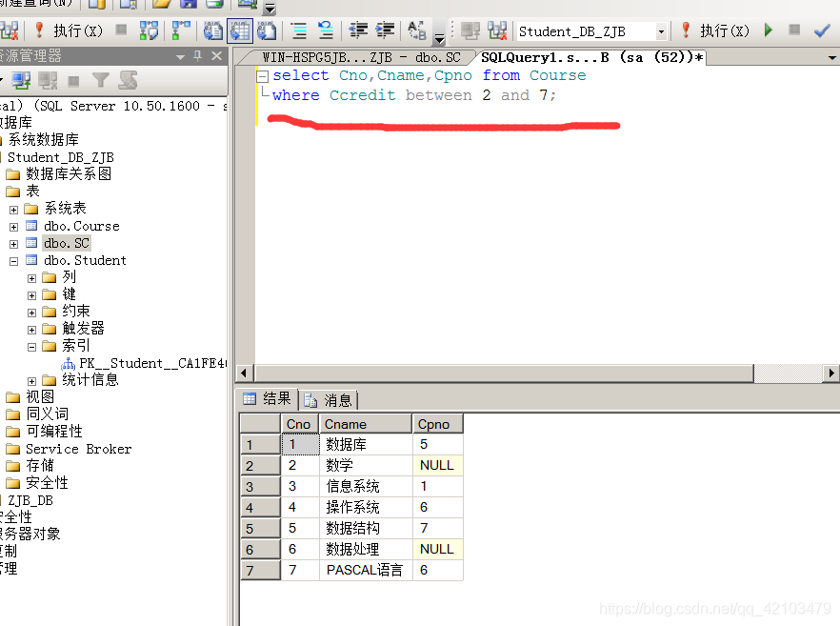Screen dimensions: 840x626
Task: Open the available databases dropdown arrow
Action: (661, 31)
